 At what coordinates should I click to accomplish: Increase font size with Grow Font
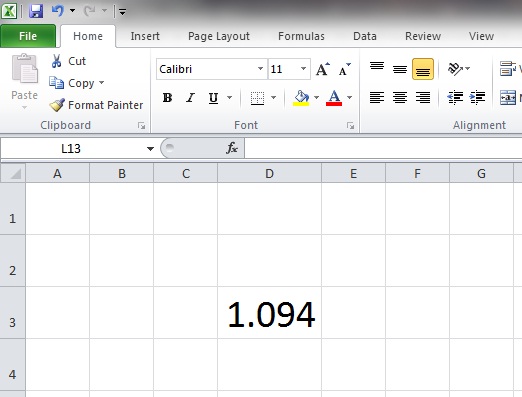pyautogui.click(x=323, y=69)
